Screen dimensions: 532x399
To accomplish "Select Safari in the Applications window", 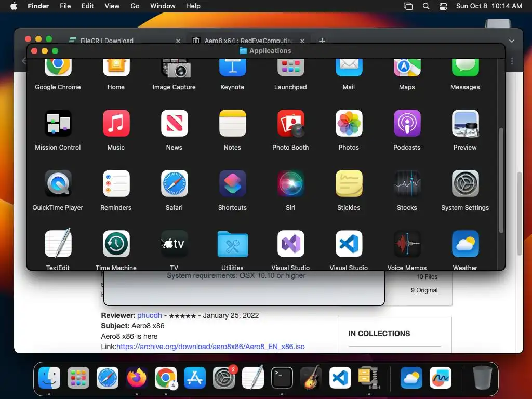I will click(175, 183).
